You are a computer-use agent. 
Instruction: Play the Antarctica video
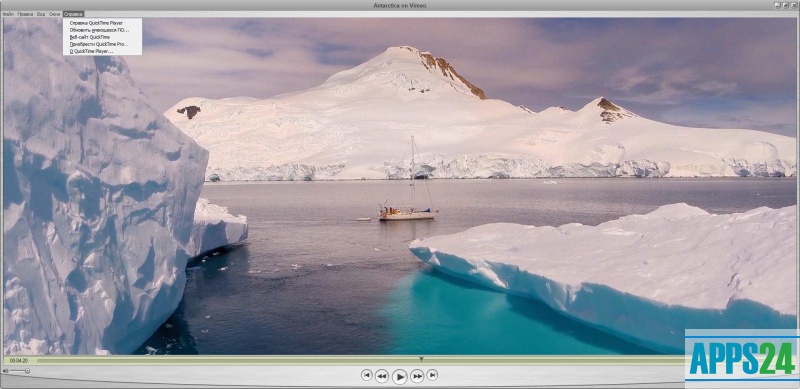pyautogui.click(x=399, y=377)
